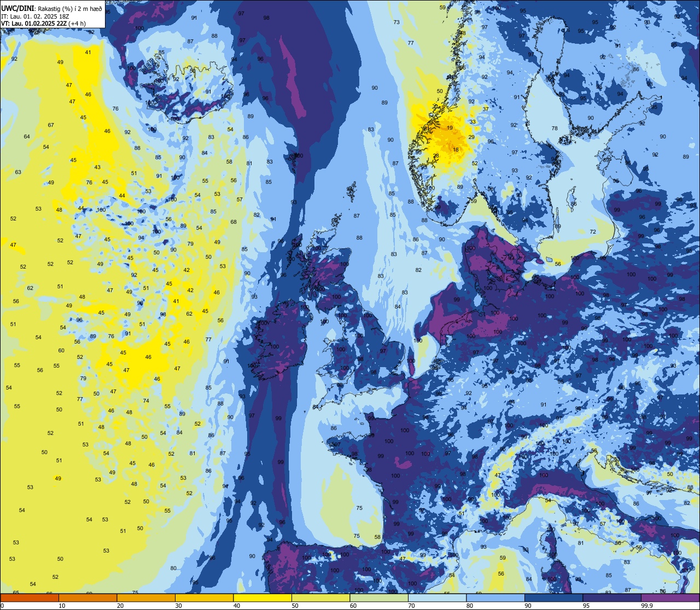Click the "28" humidity value on the map
The width and height of the screenshot is (700, 610).
[436, 156]
